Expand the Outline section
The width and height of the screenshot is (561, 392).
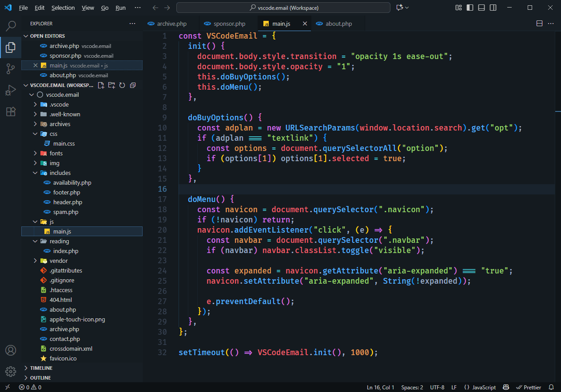26,378
